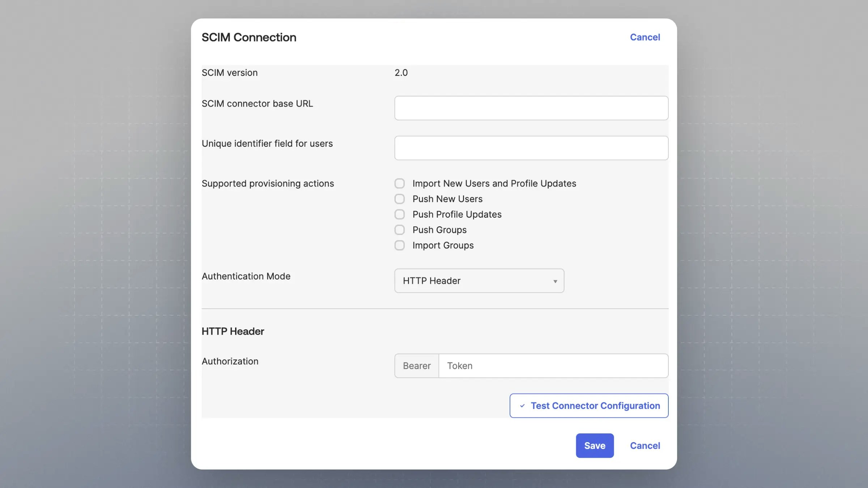Click the bottom Cancel link beside Save
Image resolution: width=868 pixels, height=488 pixels.
pyautogui.click(x=645, y=446)
